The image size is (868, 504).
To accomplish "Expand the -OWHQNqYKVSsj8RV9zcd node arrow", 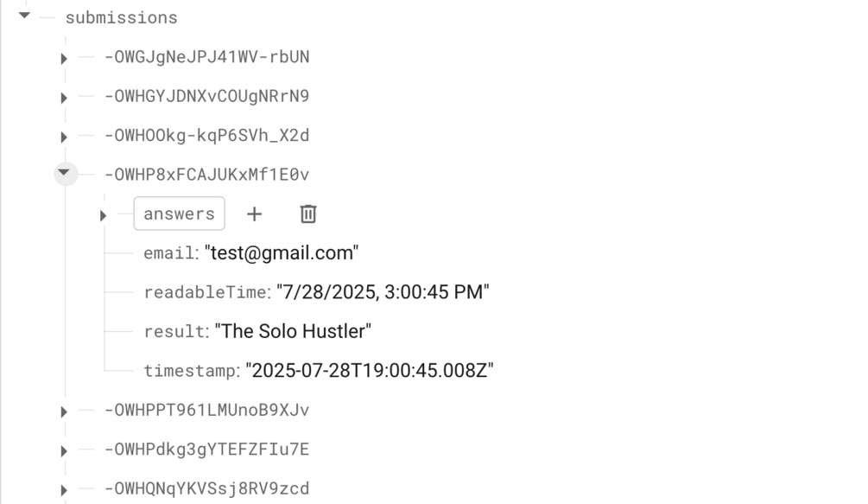I will click(x=64, y=490).
